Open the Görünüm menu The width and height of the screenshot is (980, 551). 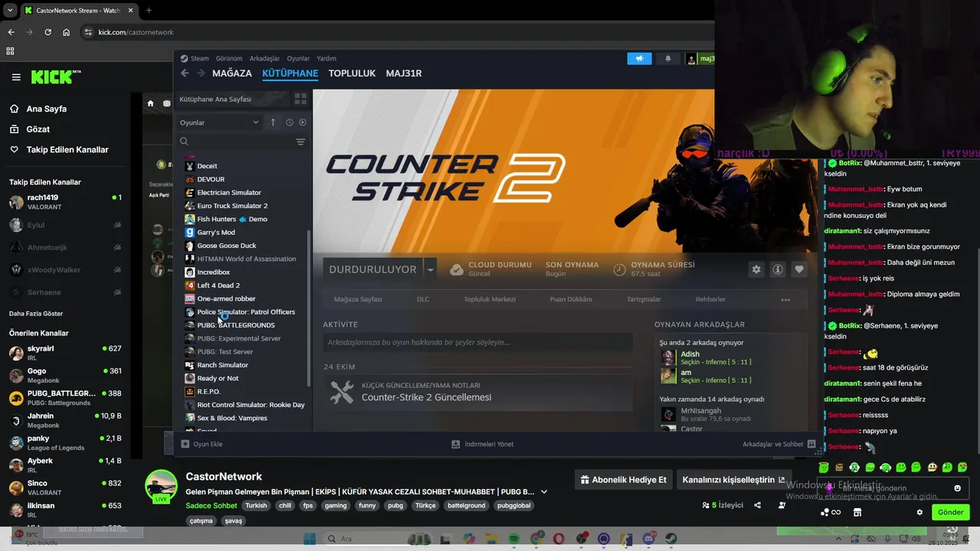[x=229, y=58]
